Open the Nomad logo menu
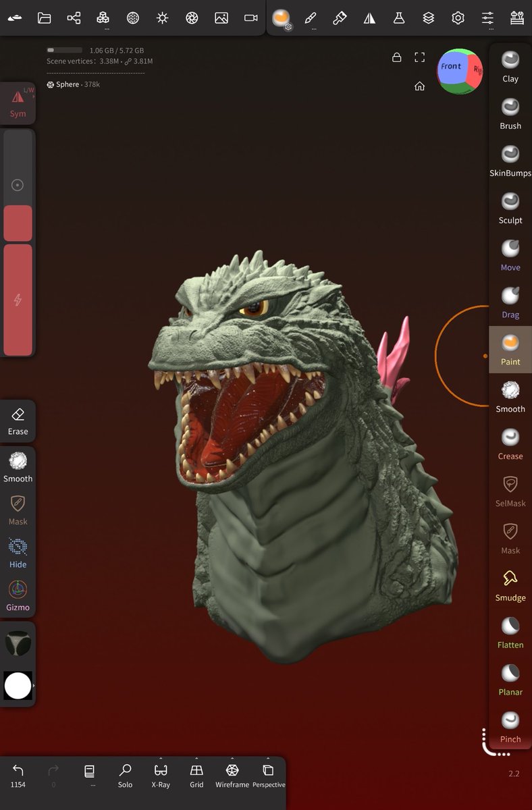532x810 pixels. coord(15,18)
